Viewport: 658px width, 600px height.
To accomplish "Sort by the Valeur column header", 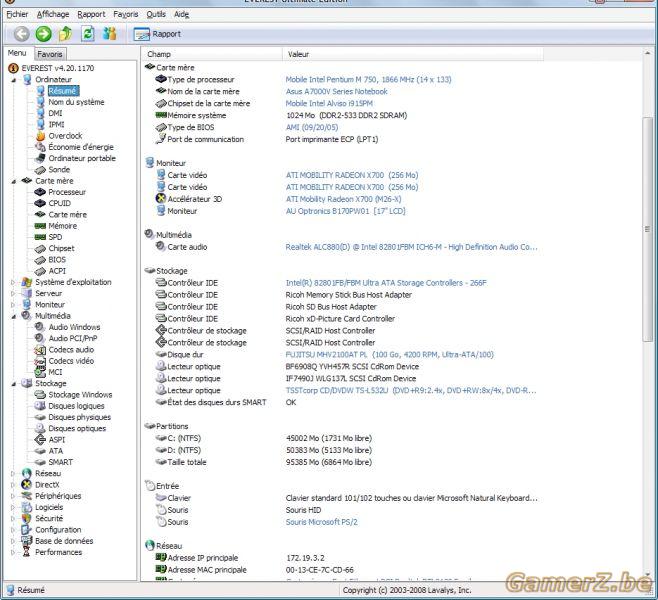I will click(x=413, y=54).
